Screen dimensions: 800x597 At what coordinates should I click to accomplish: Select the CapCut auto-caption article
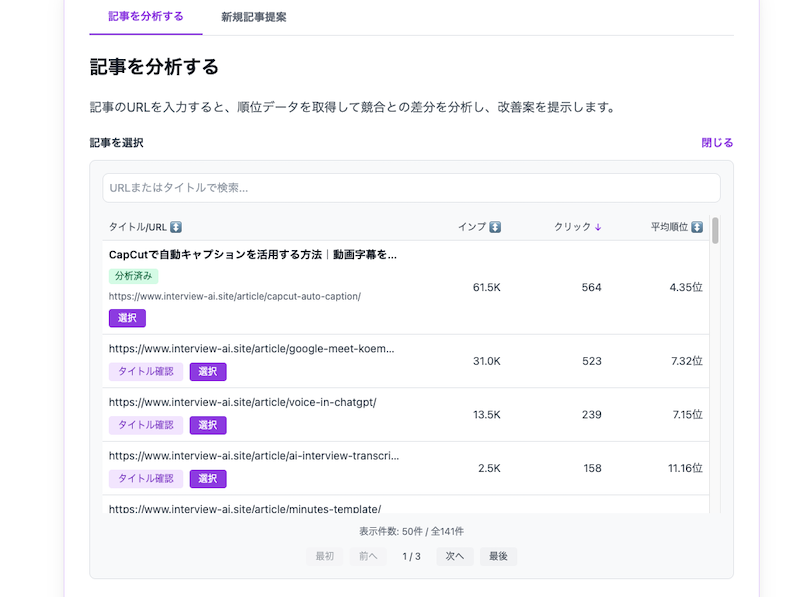127,318
